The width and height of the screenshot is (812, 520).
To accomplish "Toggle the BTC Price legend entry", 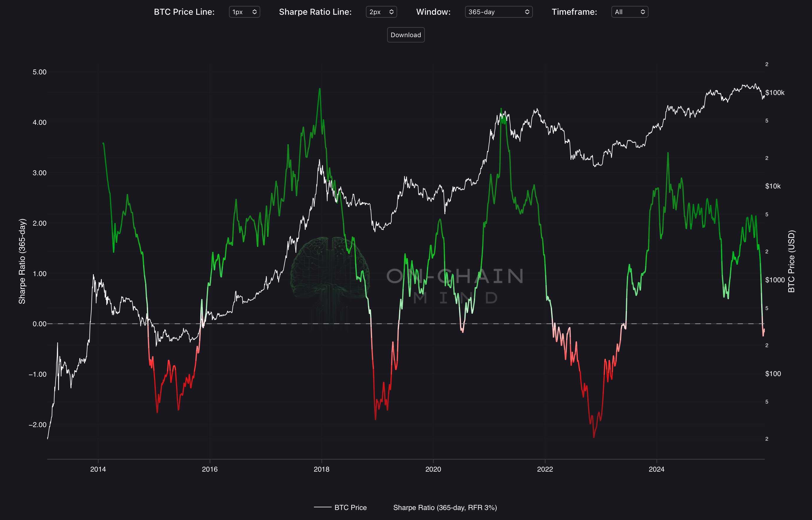I will coord(350,508).
